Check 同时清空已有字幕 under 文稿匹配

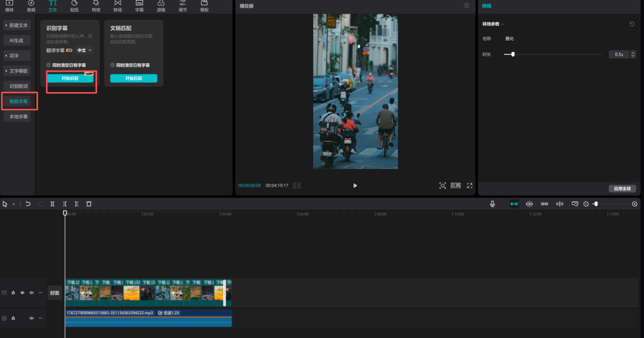(113, 65)
